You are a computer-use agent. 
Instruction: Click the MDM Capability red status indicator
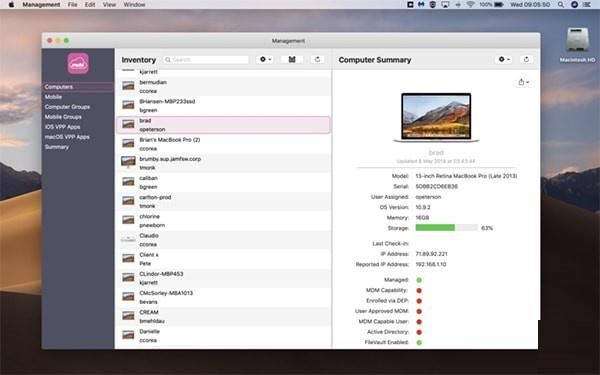(x=419, y=290)
